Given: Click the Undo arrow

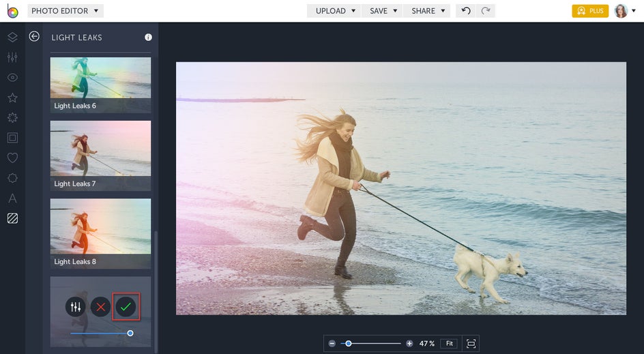Looking at the screenshot, I should [x=466, y=11].
